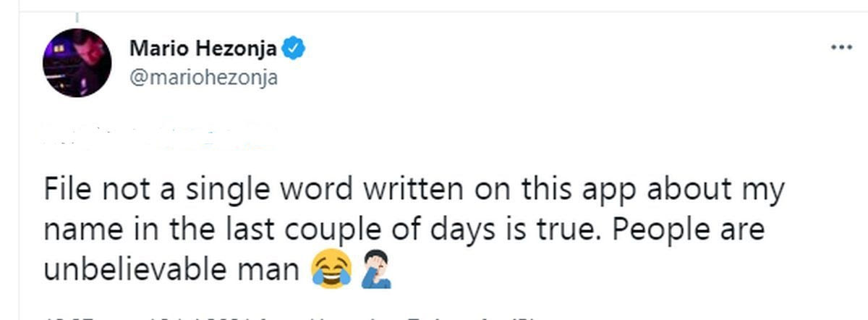Visit the @mariohezonja handle link

point(203,77)
